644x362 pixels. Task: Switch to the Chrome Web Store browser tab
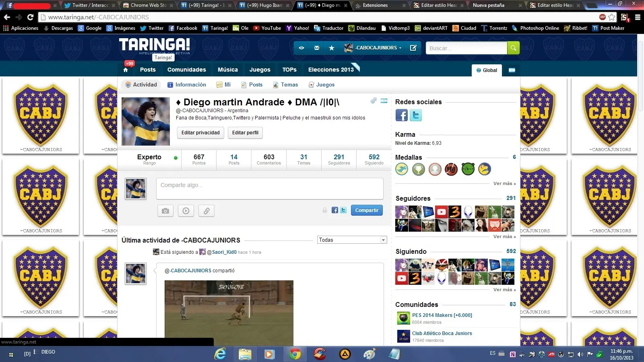pyautogui.click(x=148, y=5)
